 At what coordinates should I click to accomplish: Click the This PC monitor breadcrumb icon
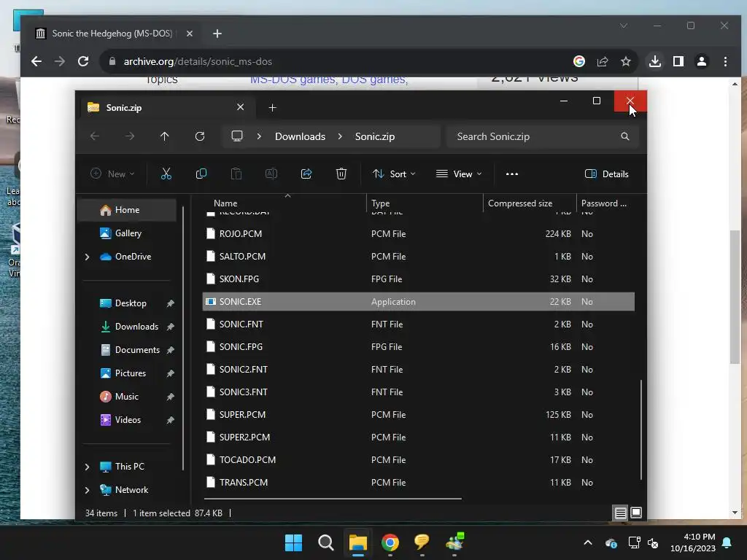click(237, 136)
